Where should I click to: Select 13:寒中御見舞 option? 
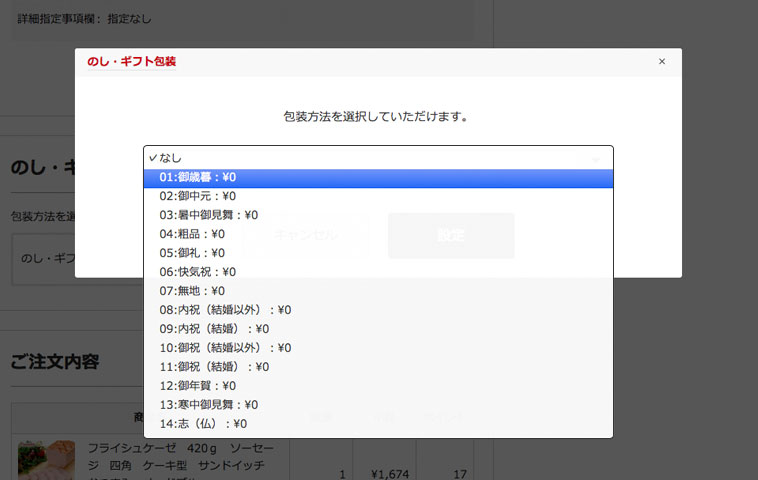pos(208,405)
